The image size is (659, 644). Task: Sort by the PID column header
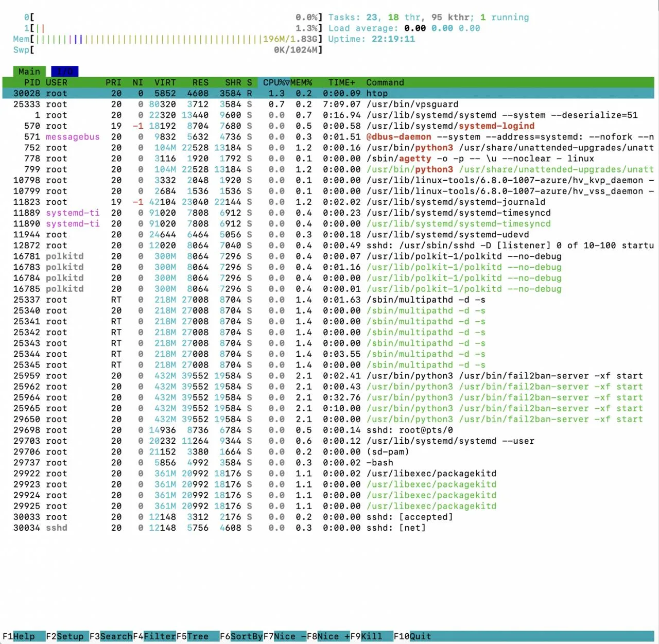click(32, 82)
